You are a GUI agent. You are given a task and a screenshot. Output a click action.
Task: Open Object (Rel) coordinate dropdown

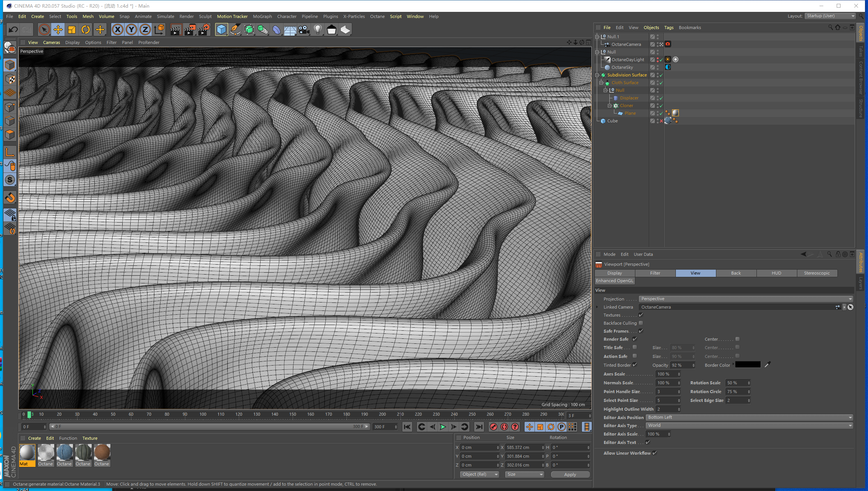coord(479,475)
